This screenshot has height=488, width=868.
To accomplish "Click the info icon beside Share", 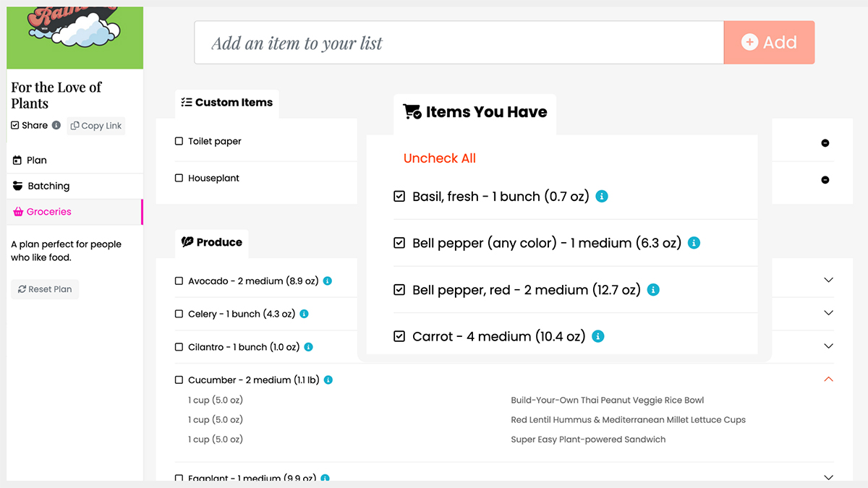I will (x=56, y=125).
